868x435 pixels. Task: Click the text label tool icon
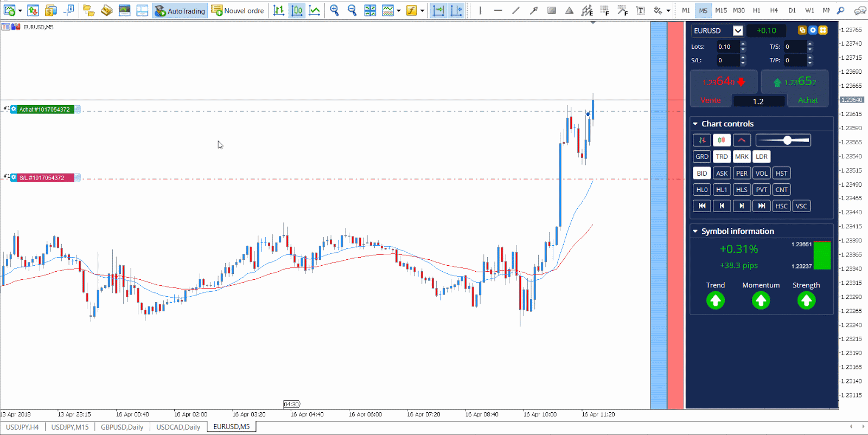(x=640, y=10)
